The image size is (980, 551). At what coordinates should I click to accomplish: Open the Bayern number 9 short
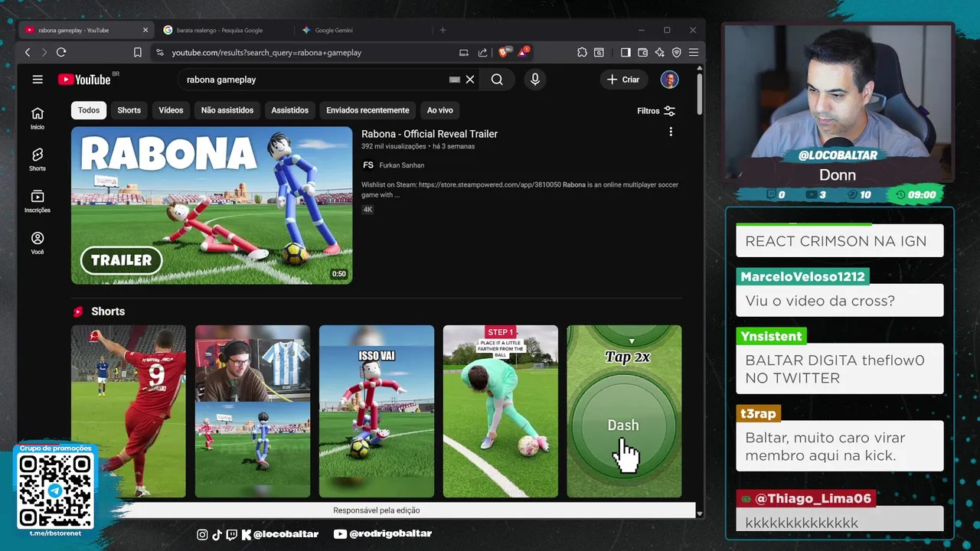click(x=129, y=412)
